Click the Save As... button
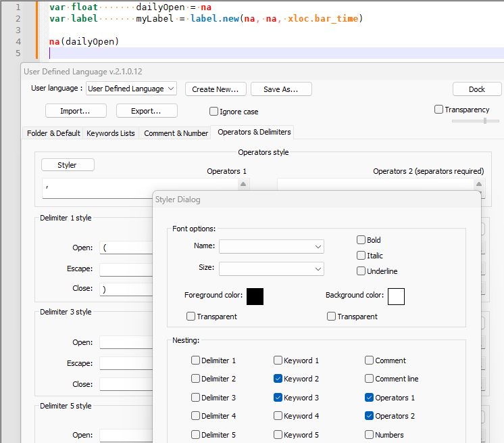Viewport: 504px width, 443px height. pos(281,89)
